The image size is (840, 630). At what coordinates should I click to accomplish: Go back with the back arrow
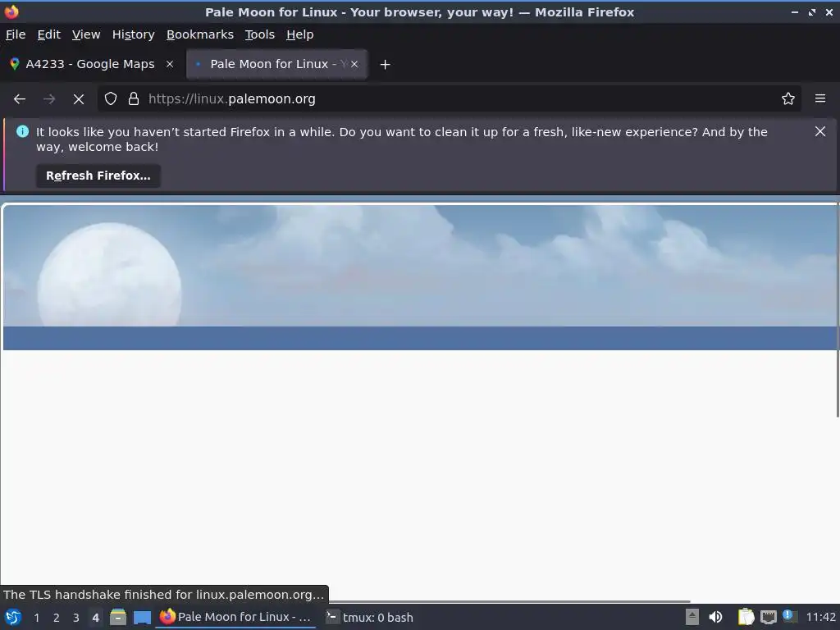click(x=20, y=99)
